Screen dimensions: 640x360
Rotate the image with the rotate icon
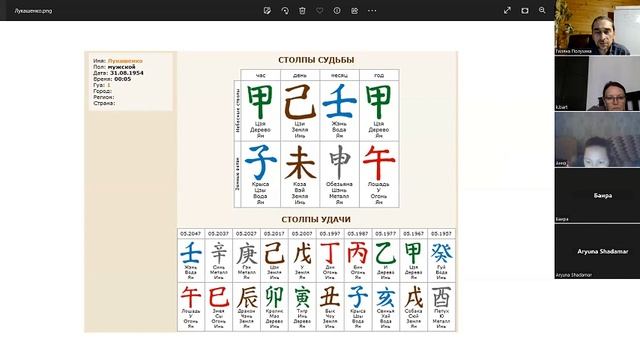tap(285, 11)
